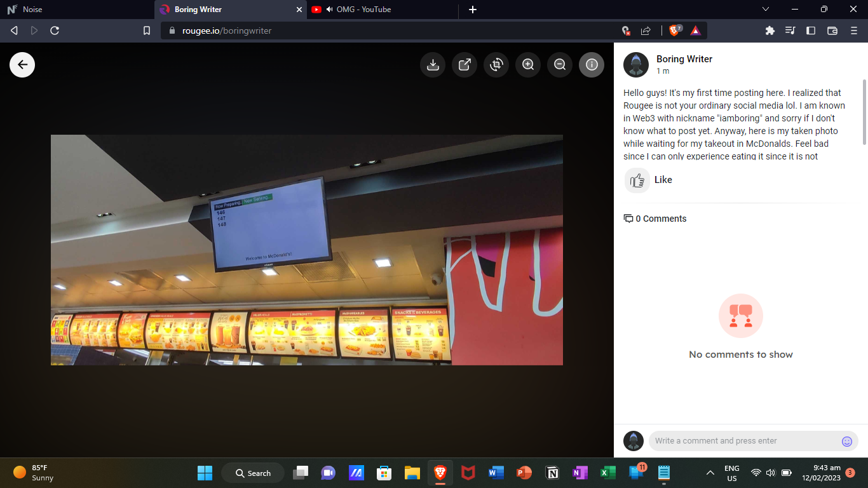Switch to the Noise browser tab
This screenshot has height=488, width=868.
76,10
